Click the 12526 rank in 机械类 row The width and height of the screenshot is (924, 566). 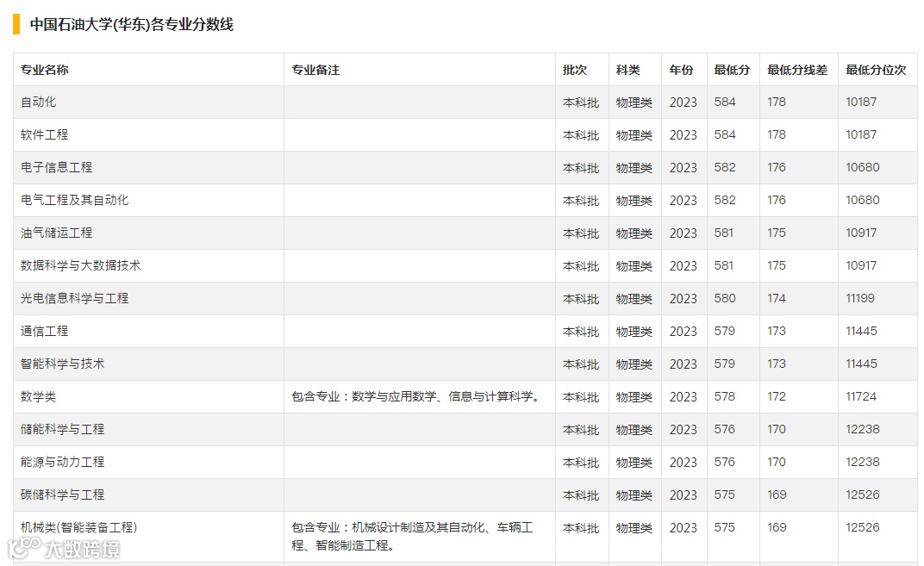[863, 527]
